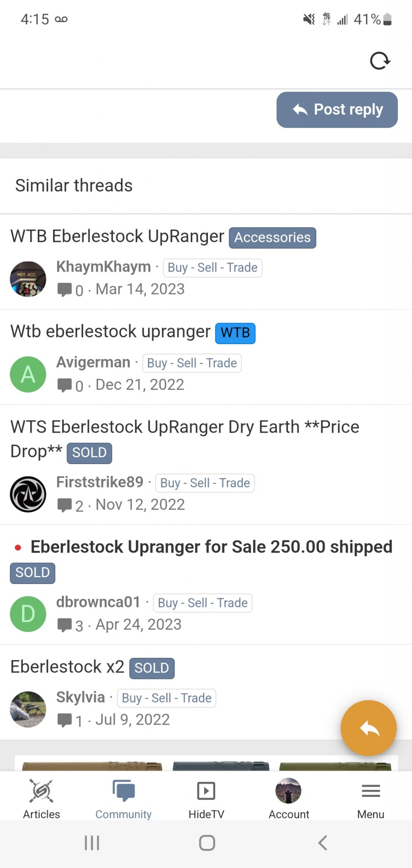Viewport: 412px width, 868px height.
Task: Open Buy - Sell - Trade link beside Skylvia
Action: tap(166, 698)
